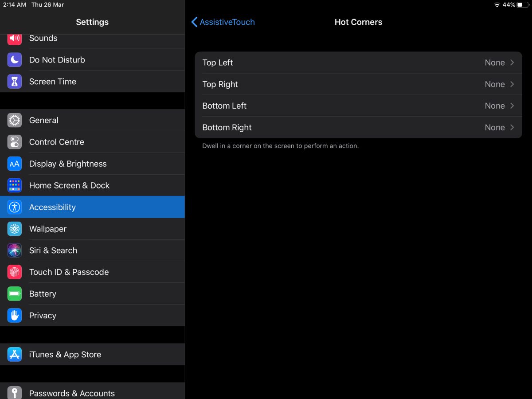Open Control Centre settings

click(92, 142)
